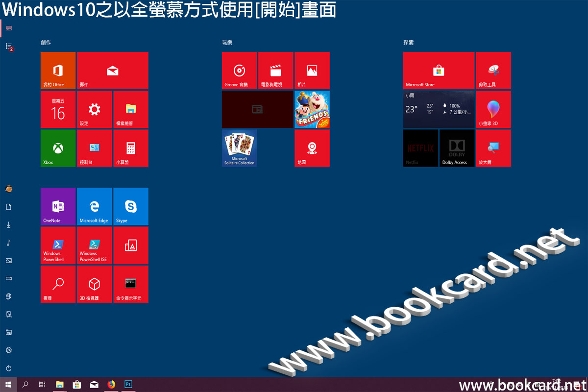The width and height of the screenshot is (588, 392).
Task: Launch Windows PowerShell ISE tile
Action: pyautogui.click(x=94, y=245)
